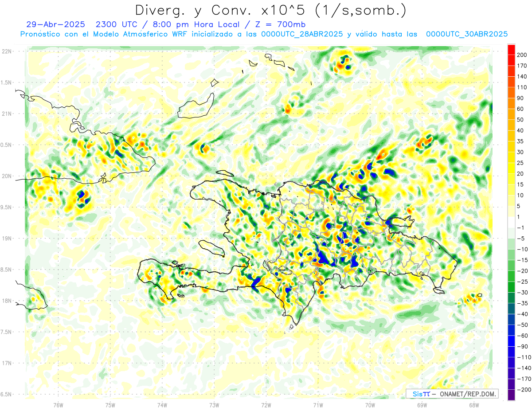This screenshot has width=532, height=411.
Task: Click the colorbar value -60
Action: click(524, 335)
